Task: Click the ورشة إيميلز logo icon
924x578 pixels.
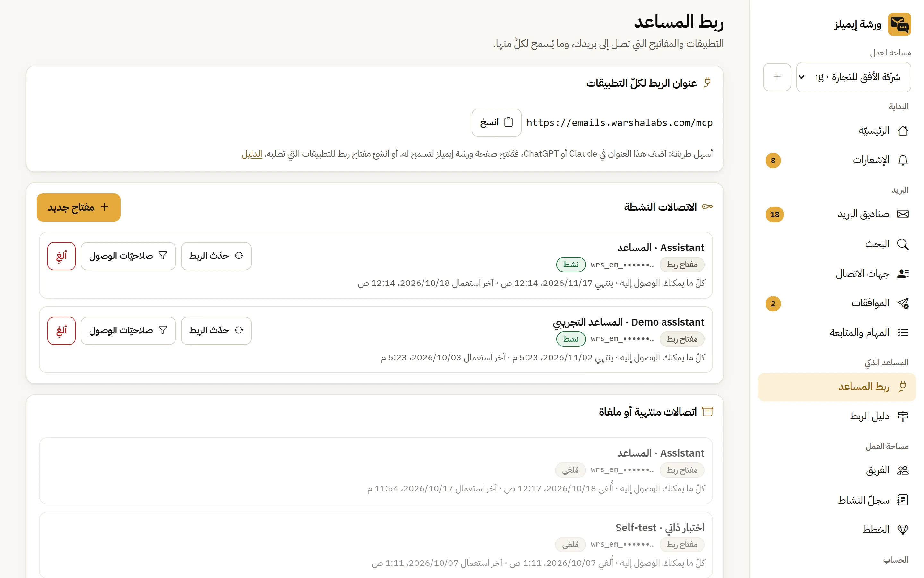Action: 899,24
